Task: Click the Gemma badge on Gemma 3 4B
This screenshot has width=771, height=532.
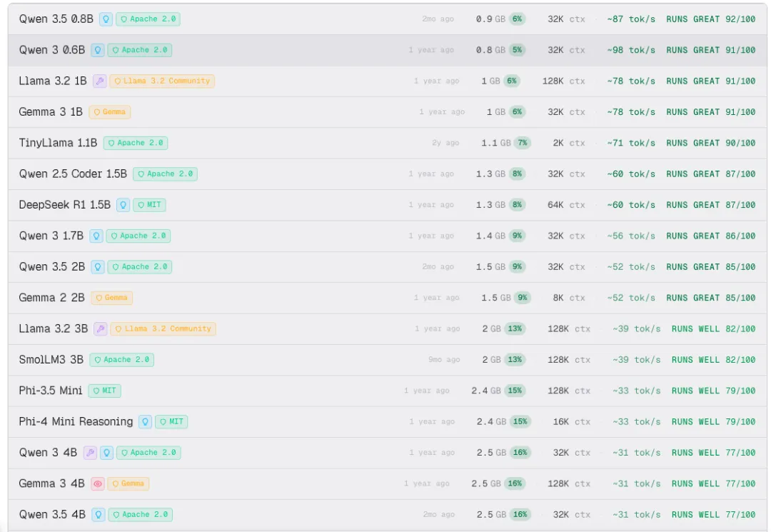Action: click(128, 484)
